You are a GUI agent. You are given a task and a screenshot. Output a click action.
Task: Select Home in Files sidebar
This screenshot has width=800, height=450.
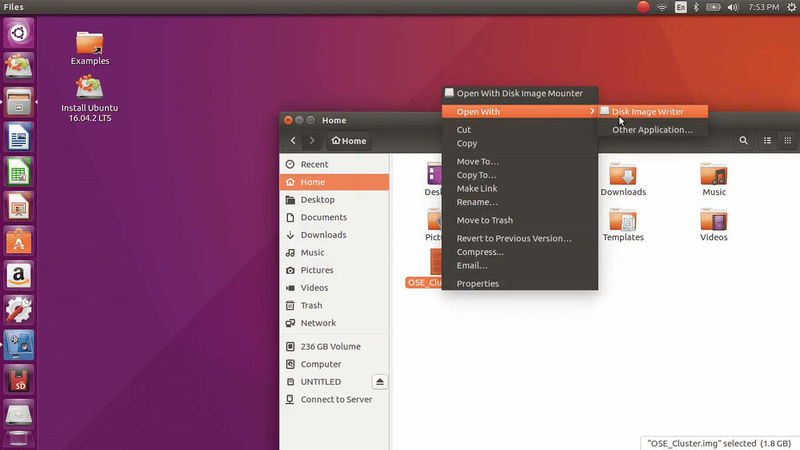[x=334, y=182]
